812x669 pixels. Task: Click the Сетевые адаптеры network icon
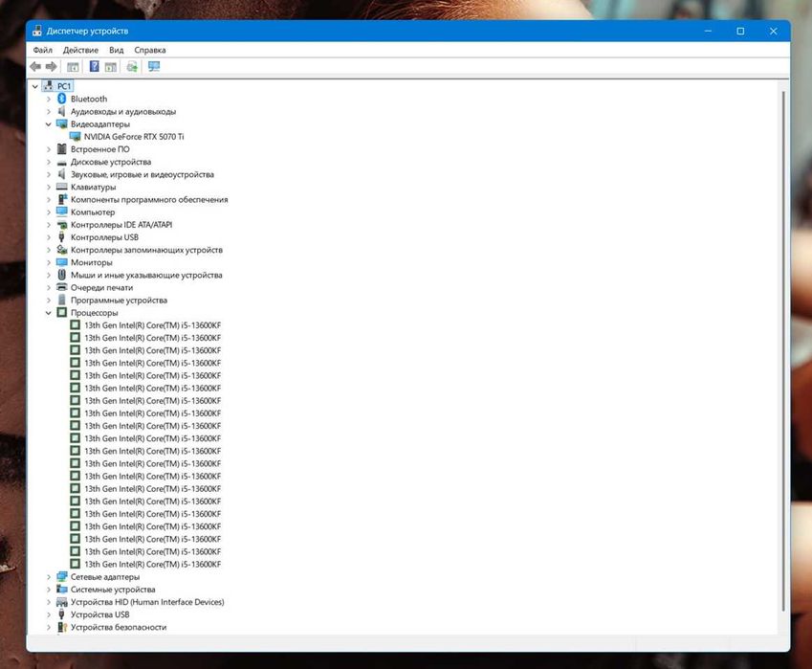(61, 576)
